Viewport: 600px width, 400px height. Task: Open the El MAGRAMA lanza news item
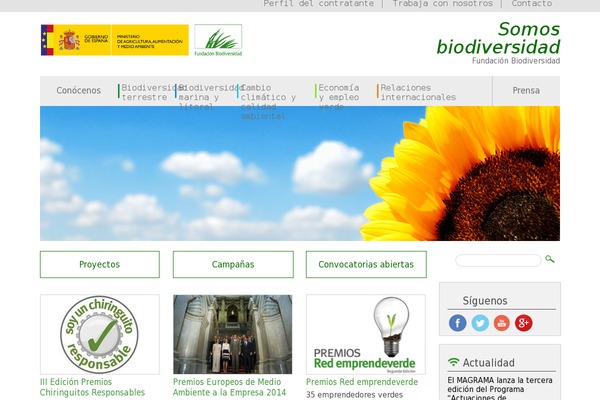[x=500, y=388]
